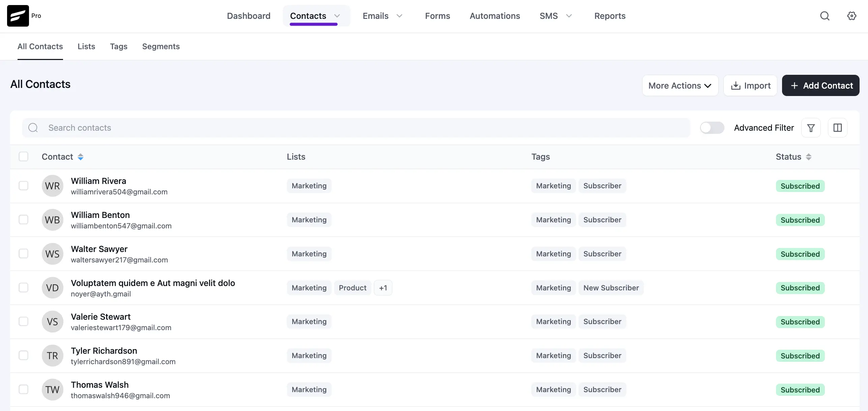Open William Benton's contact name link
This screenshot has width=868, height=411.
tap(100, 215)
